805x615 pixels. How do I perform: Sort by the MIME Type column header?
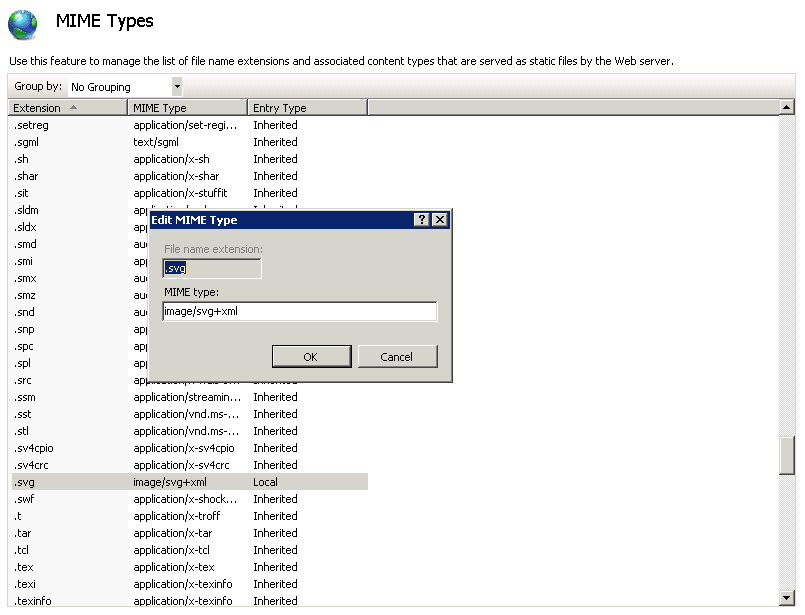tap(187, 108)
